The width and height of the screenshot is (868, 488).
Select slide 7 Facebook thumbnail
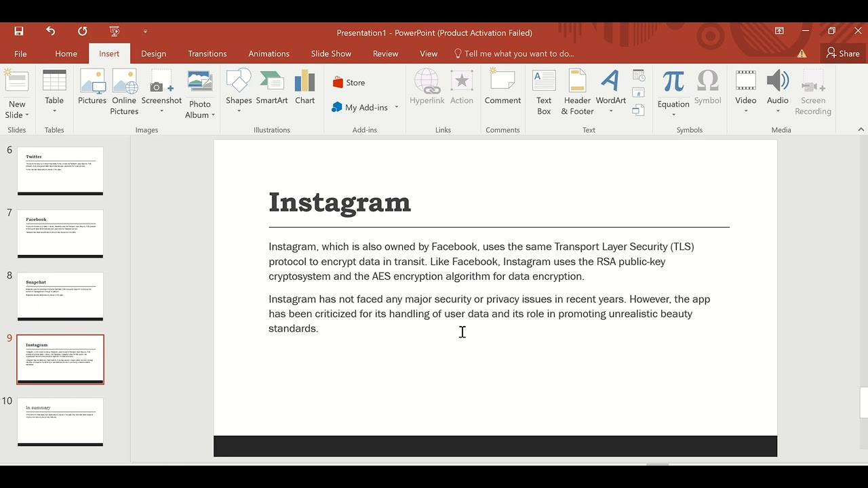pyautogui.click(x=60, y=234)
